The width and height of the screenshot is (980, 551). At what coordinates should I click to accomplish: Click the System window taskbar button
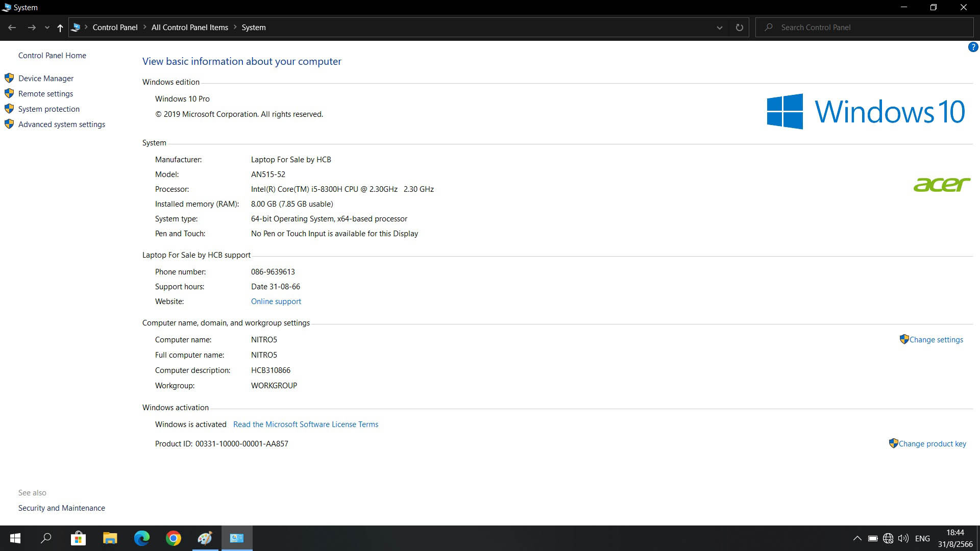coord(237,538)
